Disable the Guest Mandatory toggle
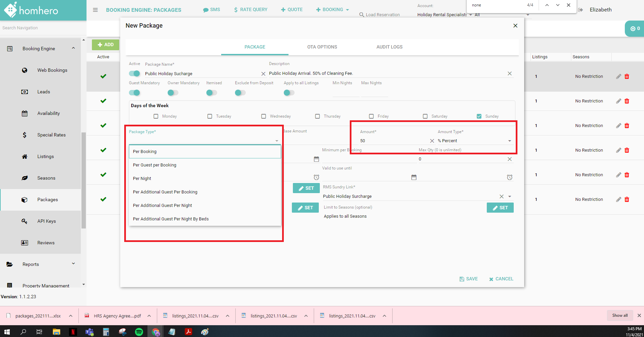Screen dimensions: 644x337 tap(134, 93)
